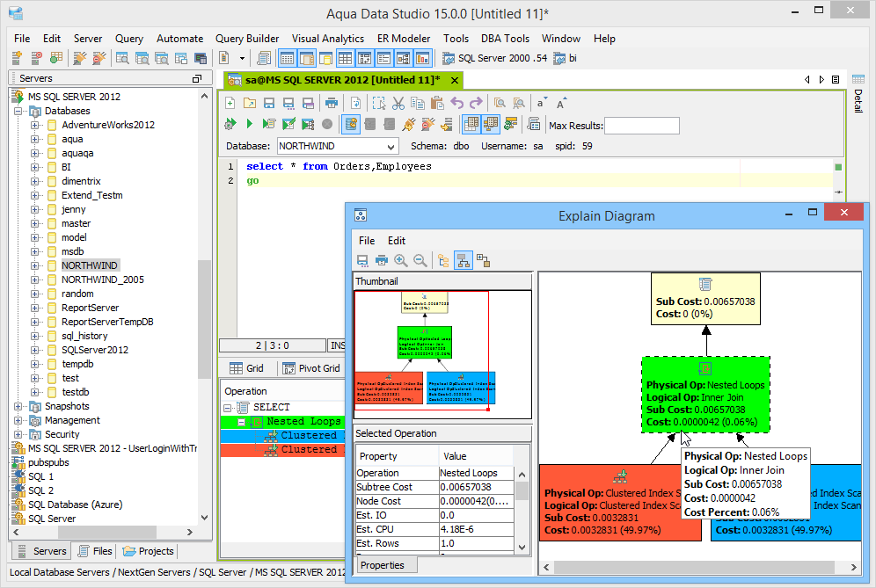Click the Print icon in query editor toolbar
The height and width of the screenshot is (588, 876).
coord(332,104)
